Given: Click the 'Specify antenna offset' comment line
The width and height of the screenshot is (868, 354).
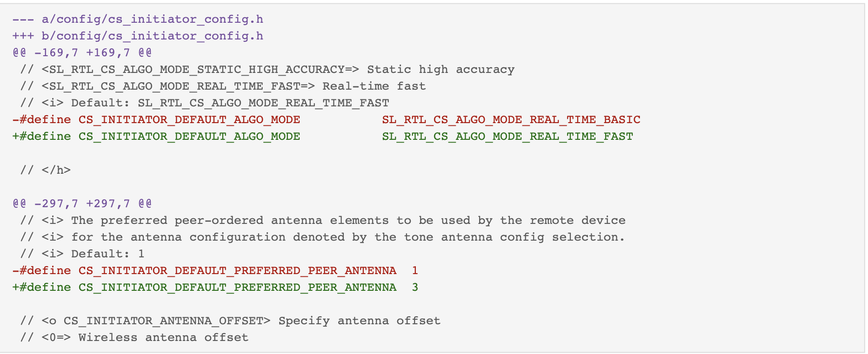Looking at the screenshot, I should [x=230, y=321].
